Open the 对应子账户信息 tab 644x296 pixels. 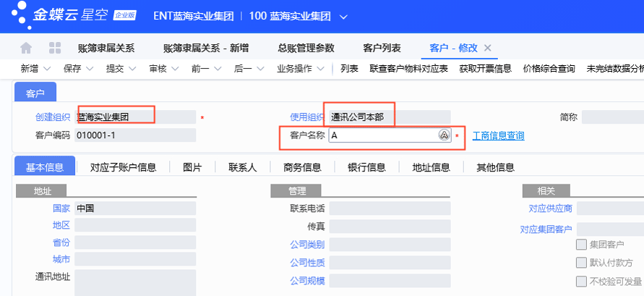tap(123, 167)
